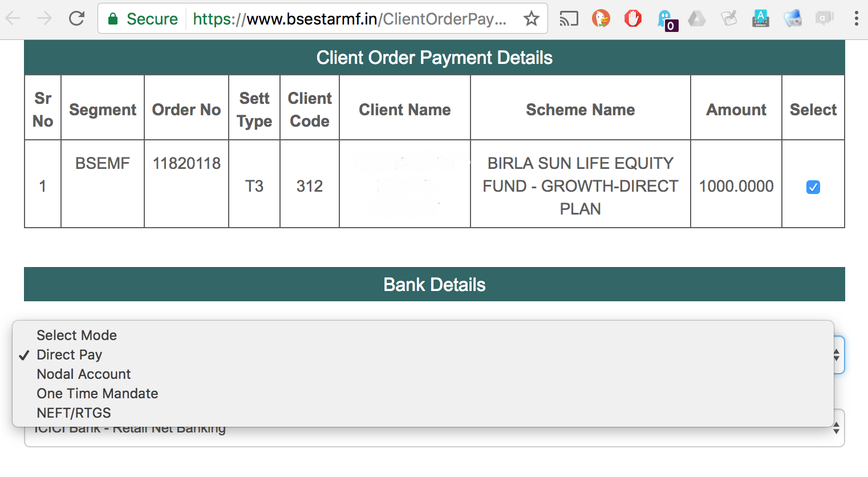
Task: Open the Chrome three-dot menu
Action: [856, 19]
